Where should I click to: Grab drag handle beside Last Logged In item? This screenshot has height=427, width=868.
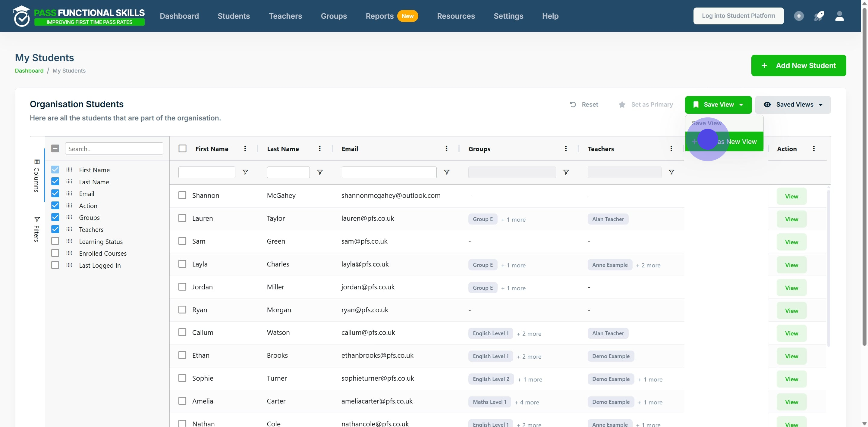coord(69,265)
